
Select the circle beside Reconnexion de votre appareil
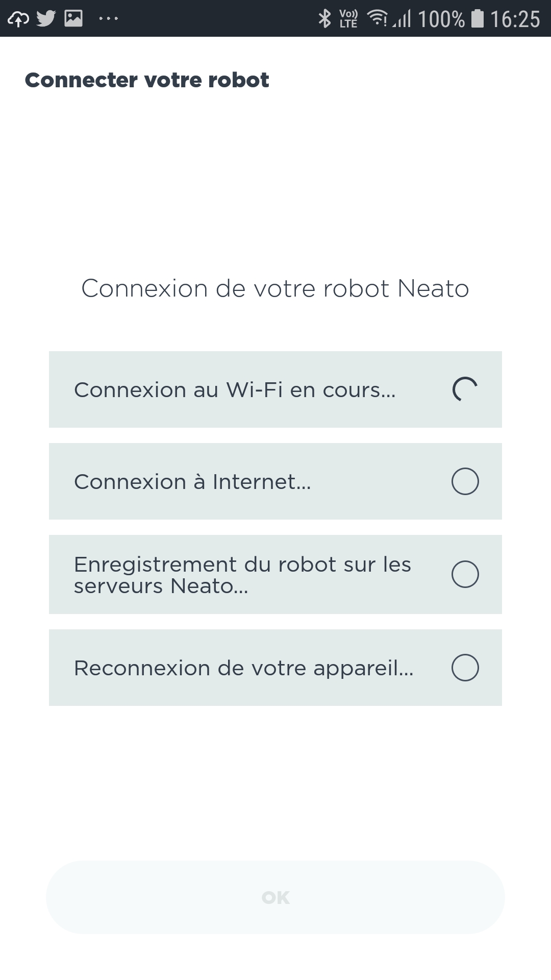pos(465,668)
